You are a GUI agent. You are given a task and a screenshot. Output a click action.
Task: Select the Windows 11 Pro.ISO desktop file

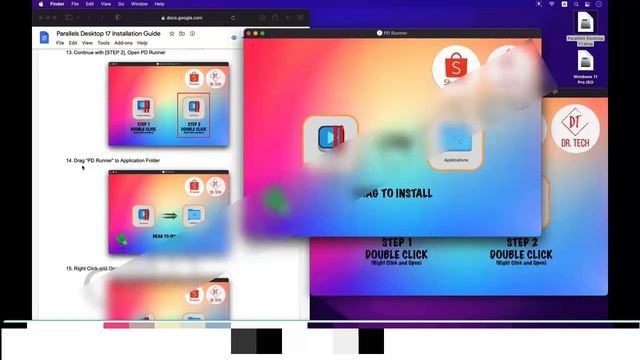[x=585, y=67]
